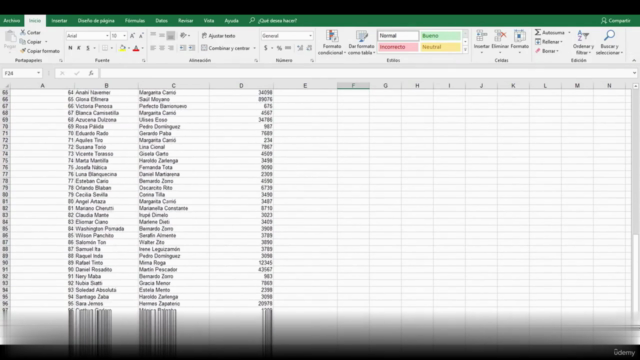640x360 pixels.
Task: Apply the Incorrecto cell style
Action: click(x=398, y=47)
